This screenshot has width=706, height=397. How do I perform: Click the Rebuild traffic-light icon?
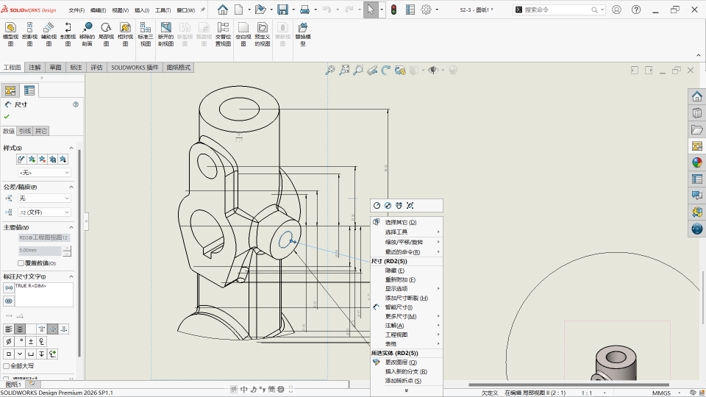click(394, 9)
